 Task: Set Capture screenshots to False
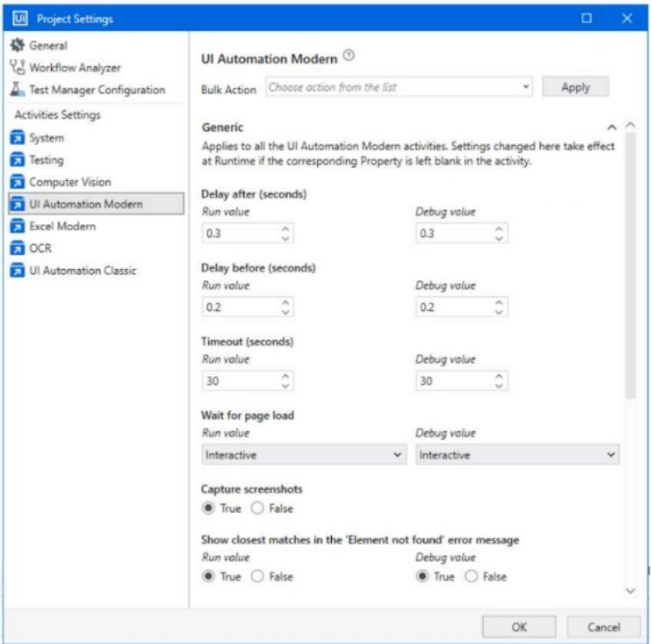(257, 508)
